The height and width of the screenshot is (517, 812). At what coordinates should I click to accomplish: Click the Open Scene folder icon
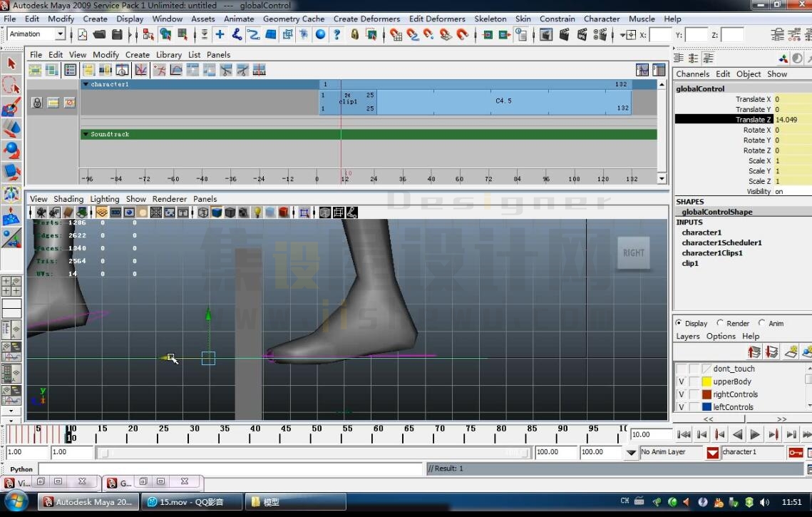coord(99,35)
